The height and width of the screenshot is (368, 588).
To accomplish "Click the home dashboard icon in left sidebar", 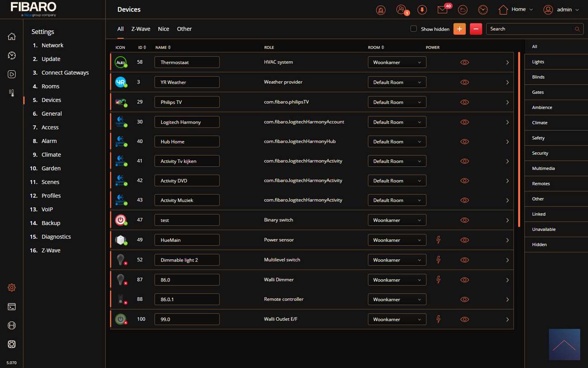I will tap(12, 36).
